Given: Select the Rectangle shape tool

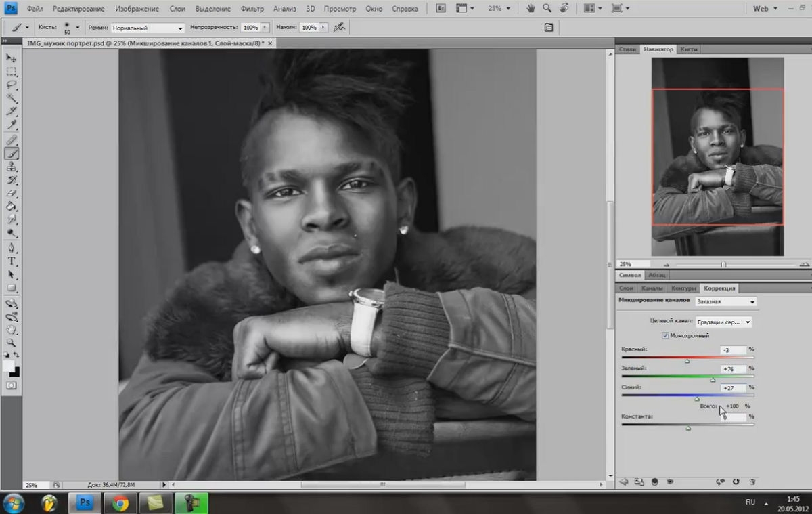Looking at the screenshot, I should click(x=12, y=288).
